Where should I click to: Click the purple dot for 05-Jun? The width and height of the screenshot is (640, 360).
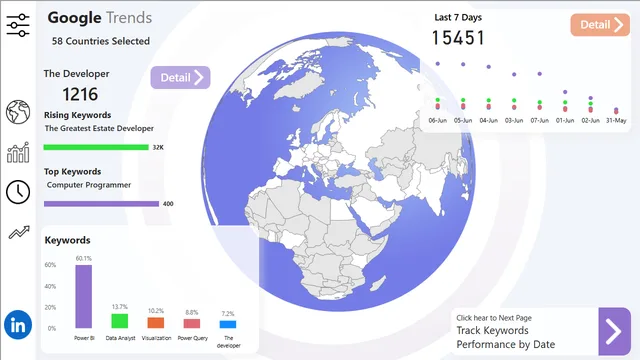pos(463,64)
